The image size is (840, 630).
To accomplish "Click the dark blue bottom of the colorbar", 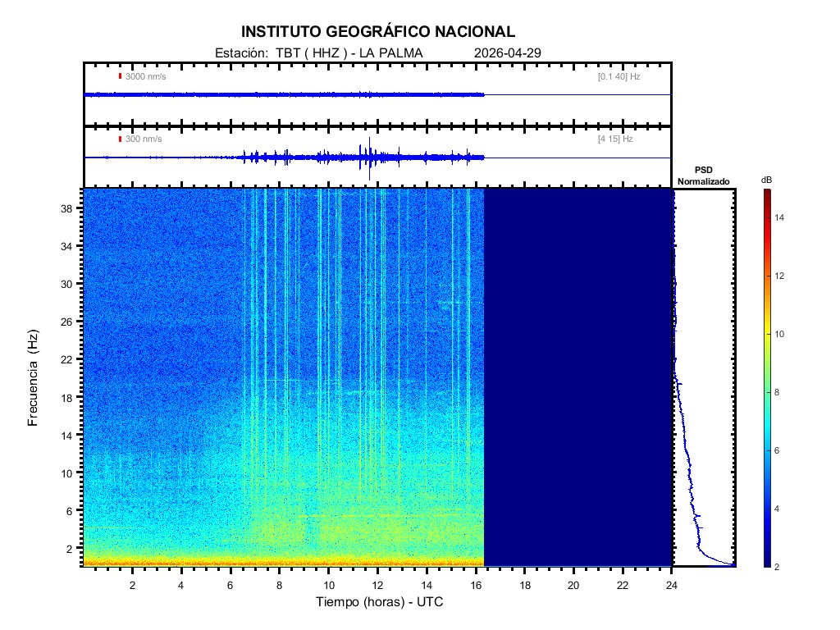I will (766, 562).
